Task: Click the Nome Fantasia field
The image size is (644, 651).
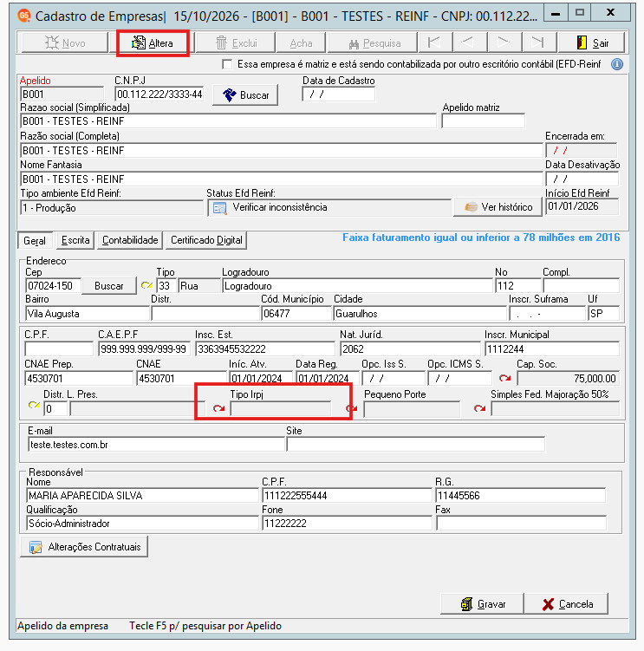Action: pyautogui.click(x=282, y=179)
